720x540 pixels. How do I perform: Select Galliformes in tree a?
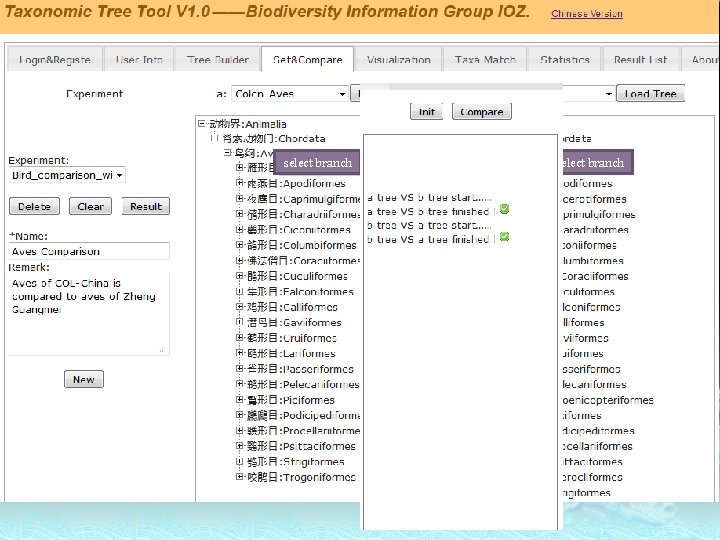(292, 307)
